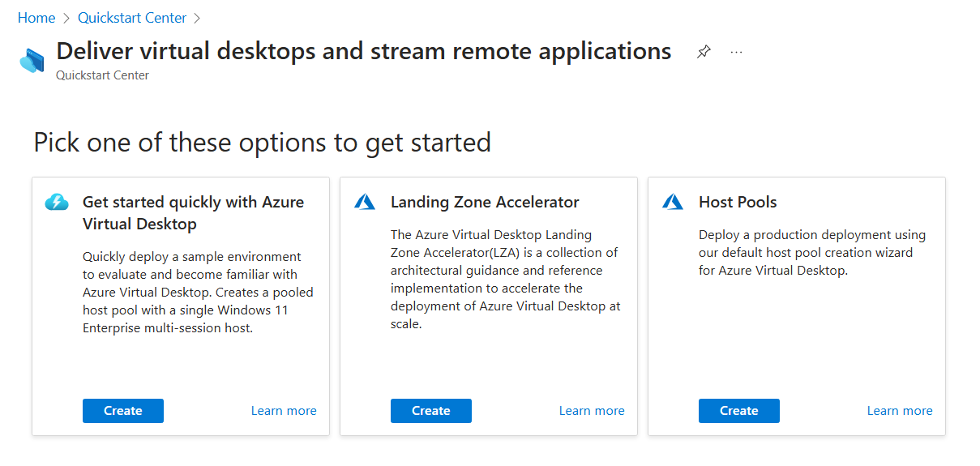Select the Host Pools card title
This screenshot has height=466, width=980.
pyautogui.click(x=738, y=203)
